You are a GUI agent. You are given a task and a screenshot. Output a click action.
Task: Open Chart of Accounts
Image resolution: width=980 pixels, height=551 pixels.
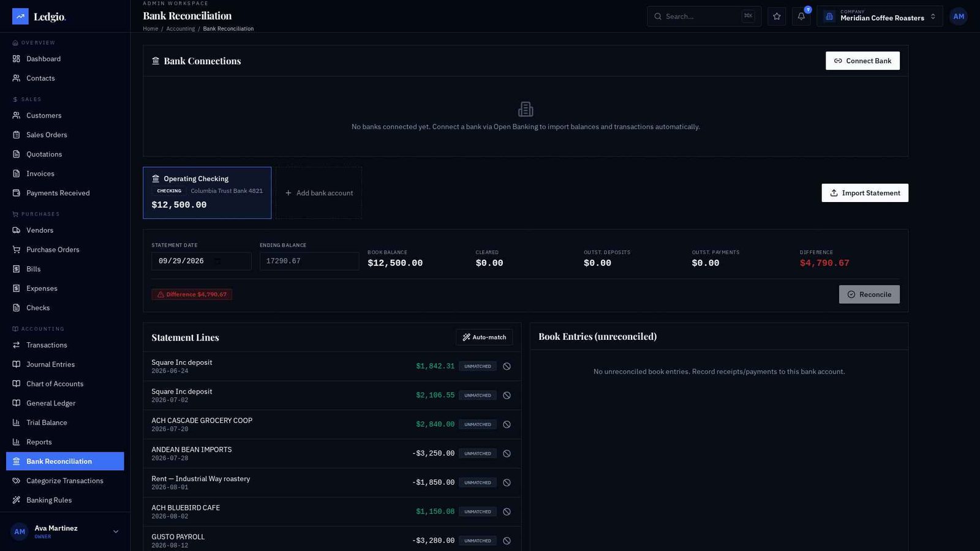(65, 384)
